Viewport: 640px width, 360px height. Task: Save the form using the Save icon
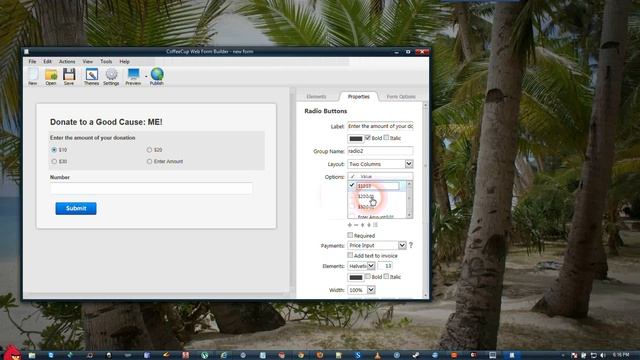[x=69, y=76]
